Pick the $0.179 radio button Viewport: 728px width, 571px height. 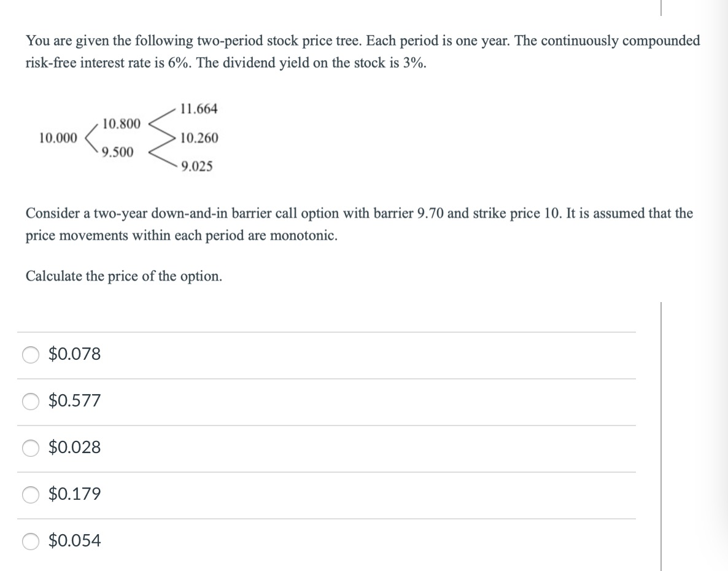31,494
